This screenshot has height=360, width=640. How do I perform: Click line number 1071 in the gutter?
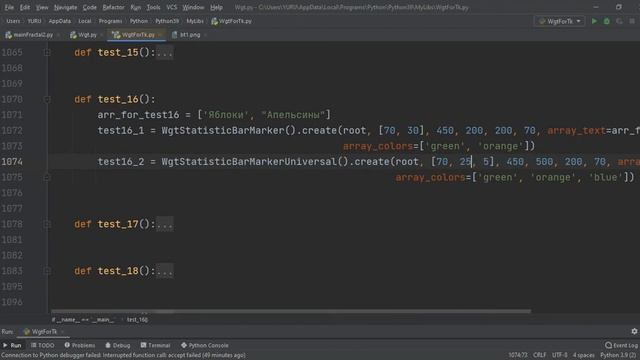pos(12,115)
